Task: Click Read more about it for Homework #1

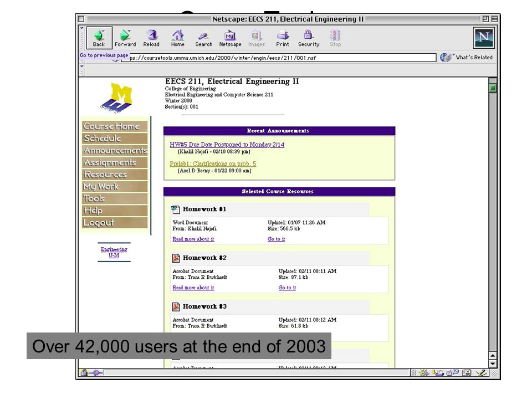Action: [193, 239]
